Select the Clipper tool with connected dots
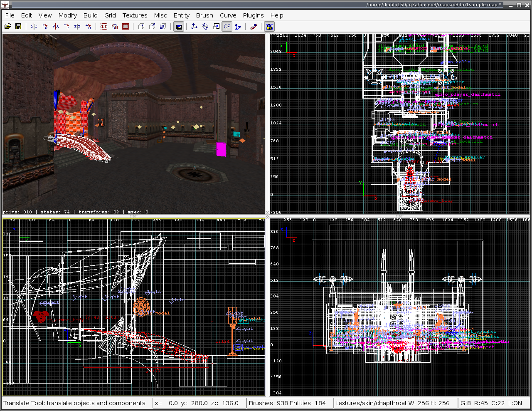Image resolution: width=532 pixels, height=411 pixels. 238,26
